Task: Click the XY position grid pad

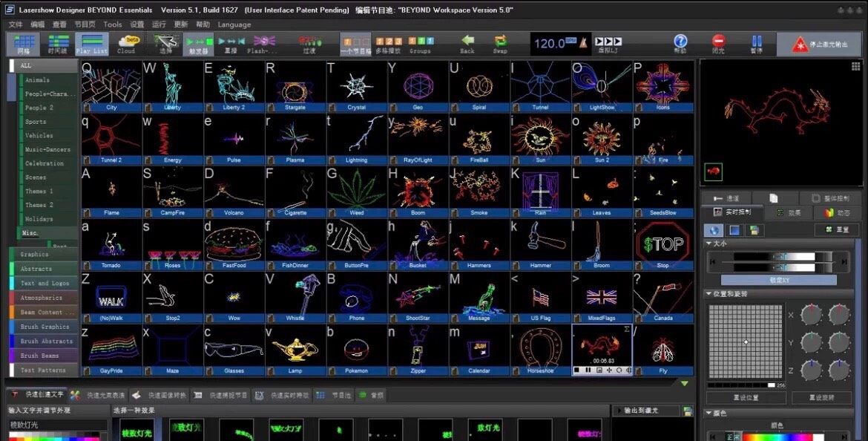Action: (x=745, y=342)
